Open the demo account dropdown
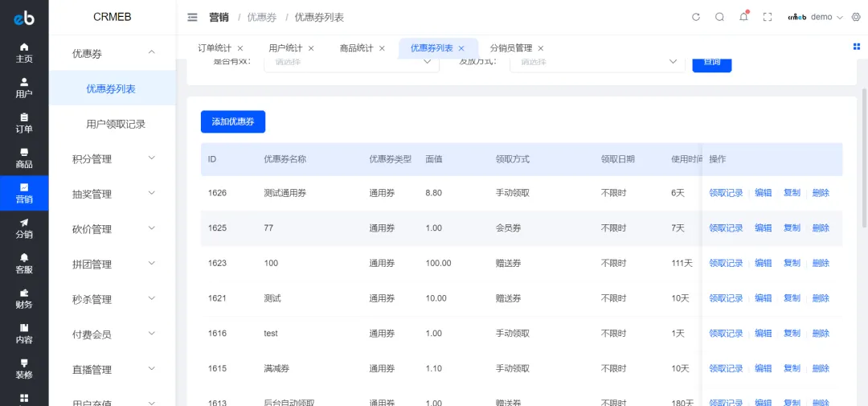 816,17
